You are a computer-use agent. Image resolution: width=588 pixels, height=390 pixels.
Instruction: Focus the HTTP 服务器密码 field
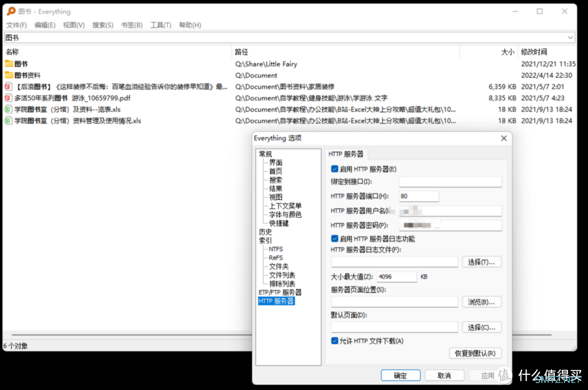[x=450, y=225]
